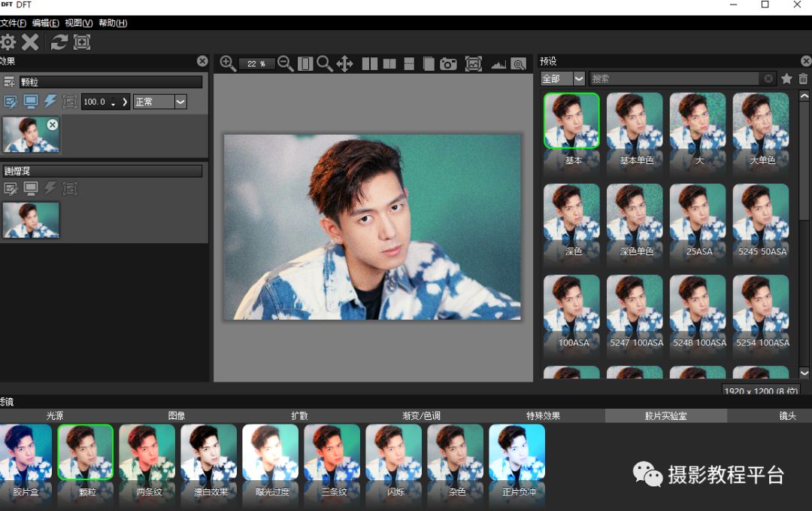Click the 颗粒 layer name field
This screenshot has width=812, height=511.
point(111,82)
